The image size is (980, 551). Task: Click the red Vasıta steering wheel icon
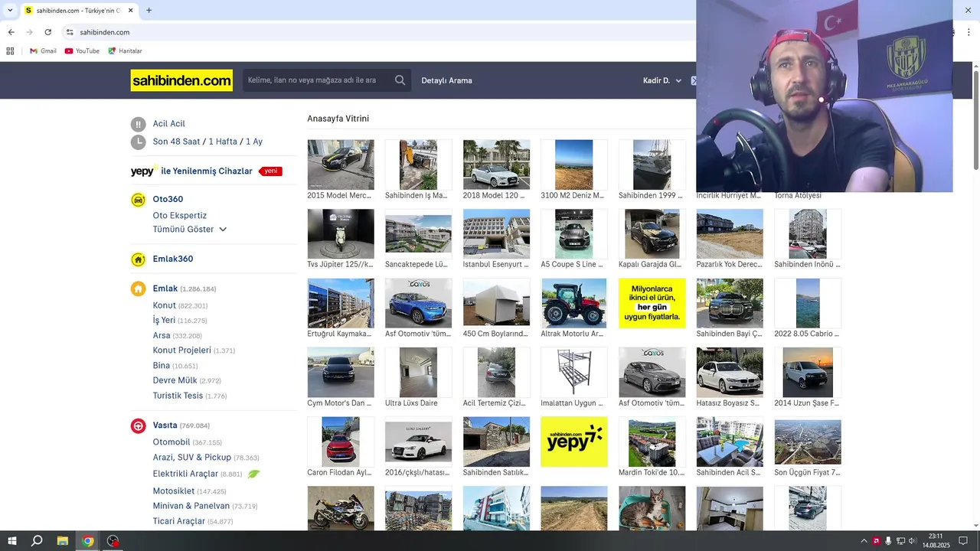(138, 425)
